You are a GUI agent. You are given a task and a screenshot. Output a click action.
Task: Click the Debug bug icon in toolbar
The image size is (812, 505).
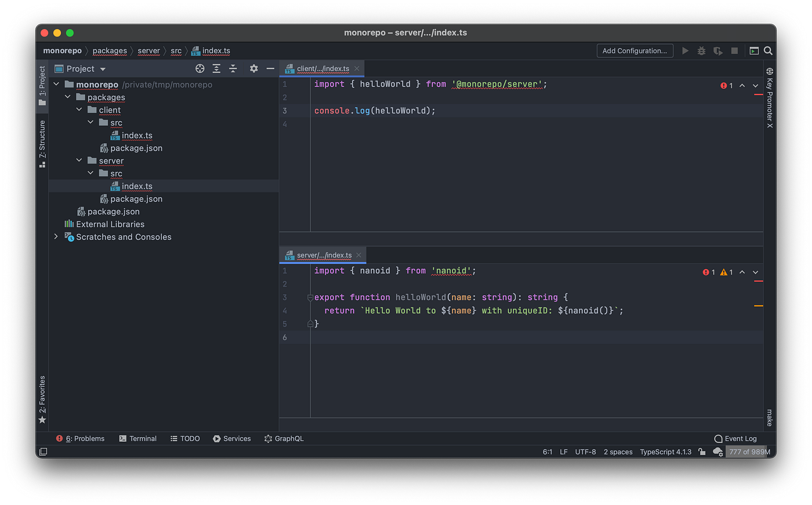[x=701, y=51]
